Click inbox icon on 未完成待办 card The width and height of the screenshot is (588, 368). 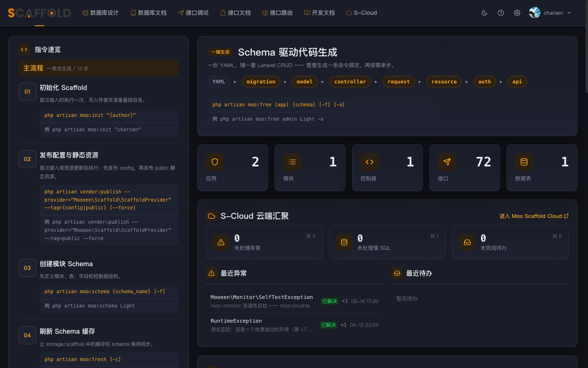click(x=468, y=242)
